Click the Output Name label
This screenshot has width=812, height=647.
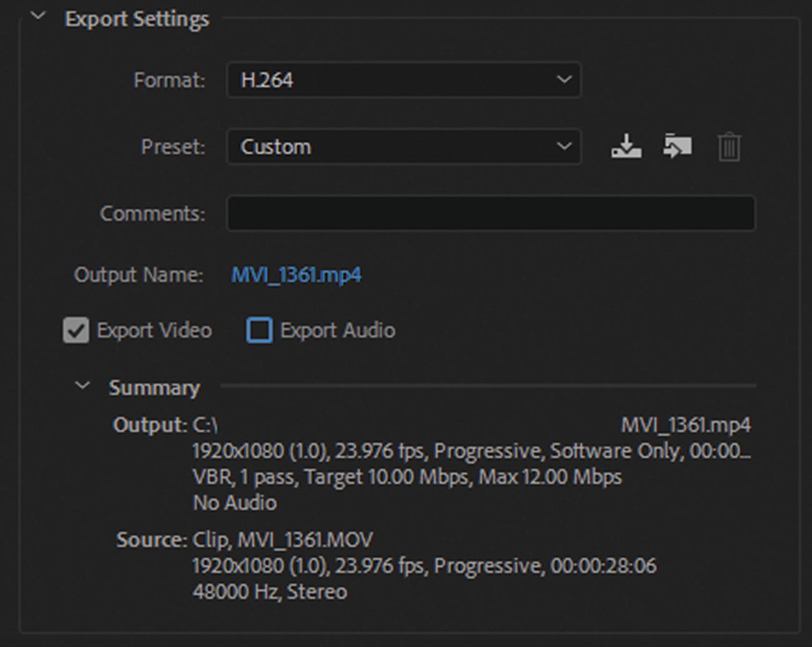tap(138, 275)
